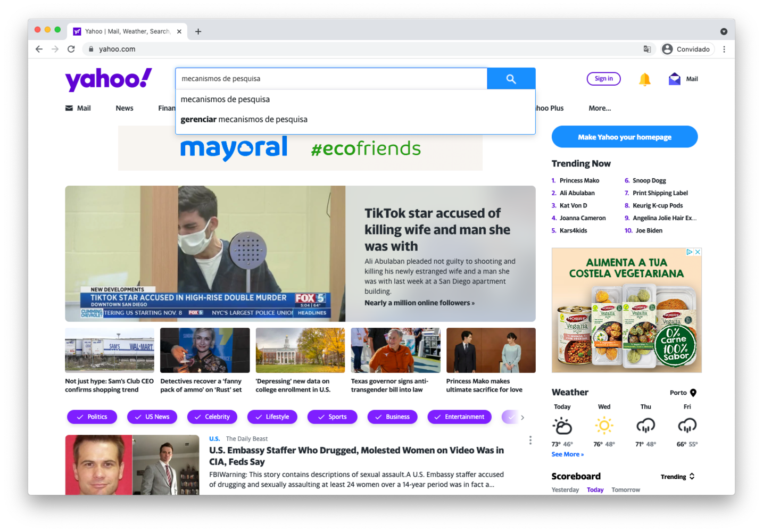
Task: Click the Yahoo logo
Action: point(109,79)
